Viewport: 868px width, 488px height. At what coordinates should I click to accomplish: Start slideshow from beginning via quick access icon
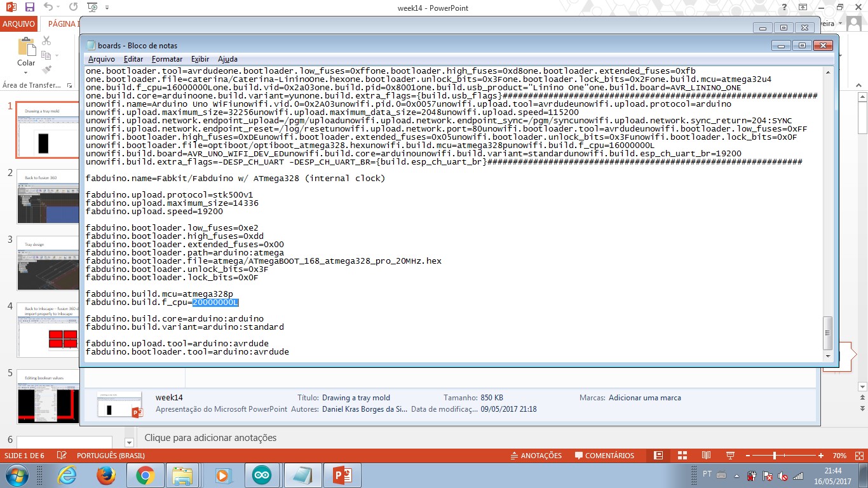tap(92, 7)
